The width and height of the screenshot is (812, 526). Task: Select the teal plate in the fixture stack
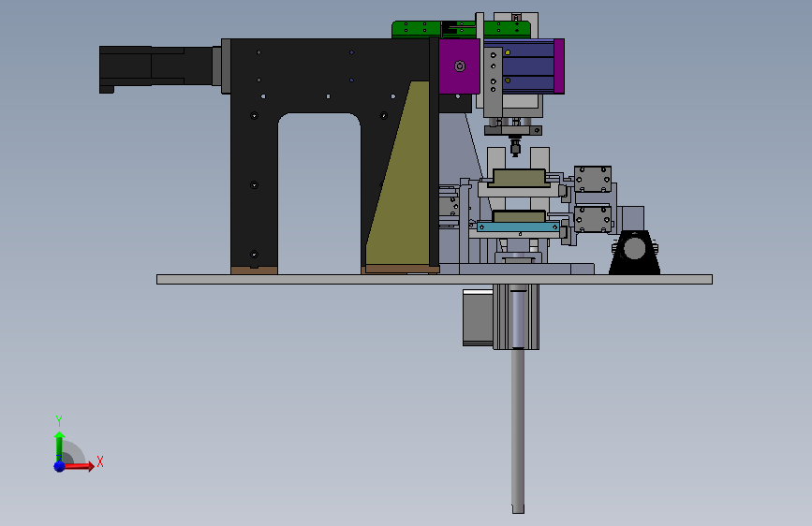click(518, 226)
